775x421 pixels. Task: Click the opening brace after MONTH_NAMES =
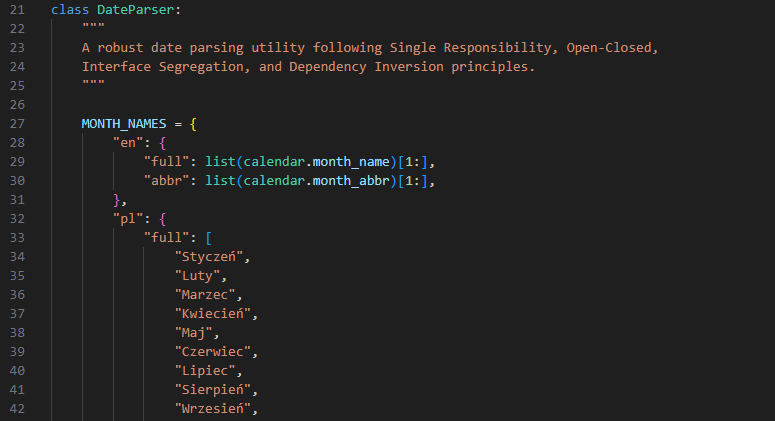[x=193, y=124]
